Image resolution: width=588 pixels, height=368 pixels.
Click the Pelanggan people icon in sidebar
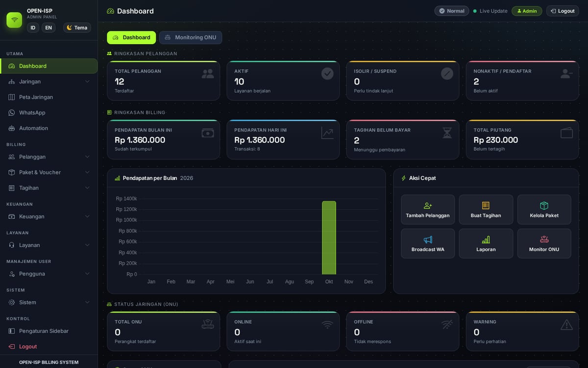point(12,157)
